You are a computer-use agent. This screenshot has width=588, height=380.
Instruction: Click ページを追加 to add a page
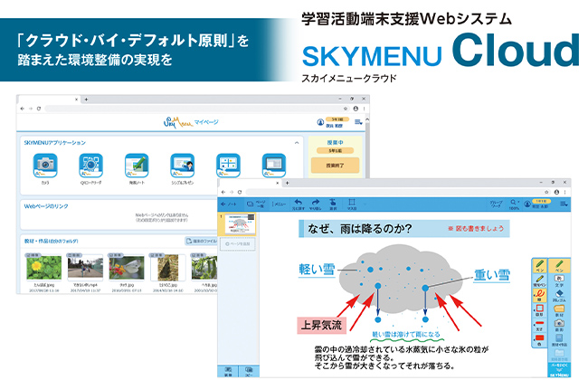click(x=237, y=243)
